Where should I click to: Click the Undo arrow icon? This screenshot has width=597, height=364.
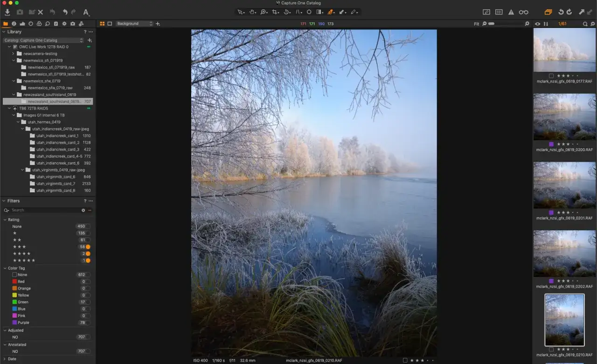65,12
